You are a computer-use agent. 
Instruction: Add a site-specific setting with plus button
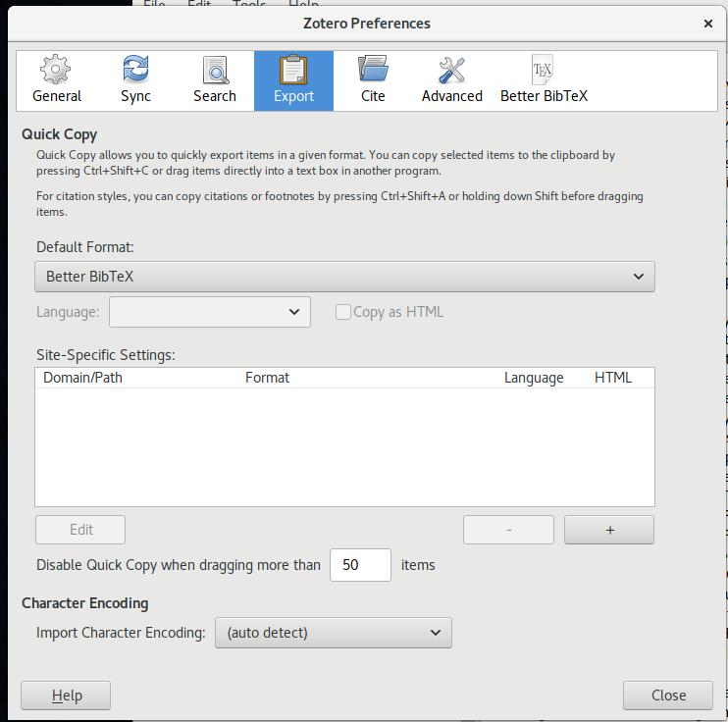tap(609, 530)
